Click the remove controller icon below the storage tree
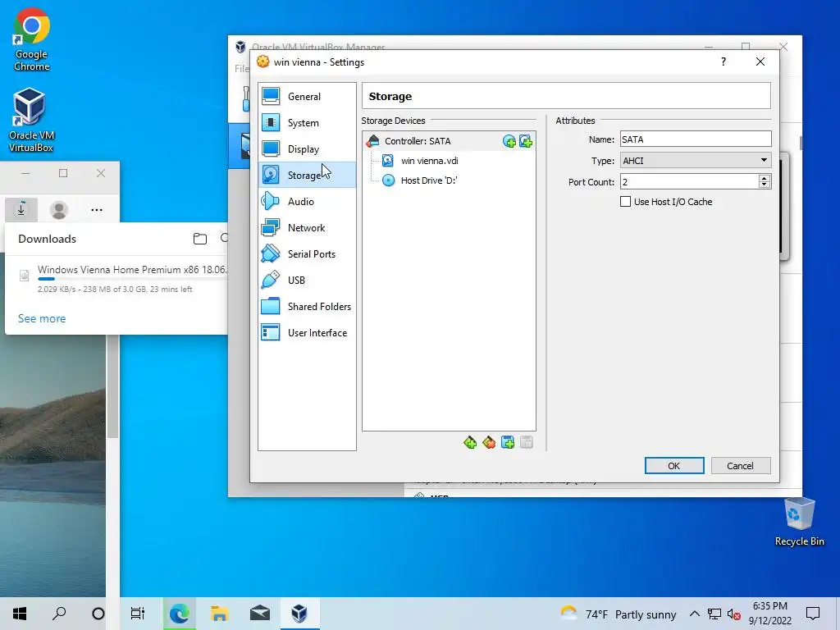Viewport: 840px width, 630px height. point(489,442)
